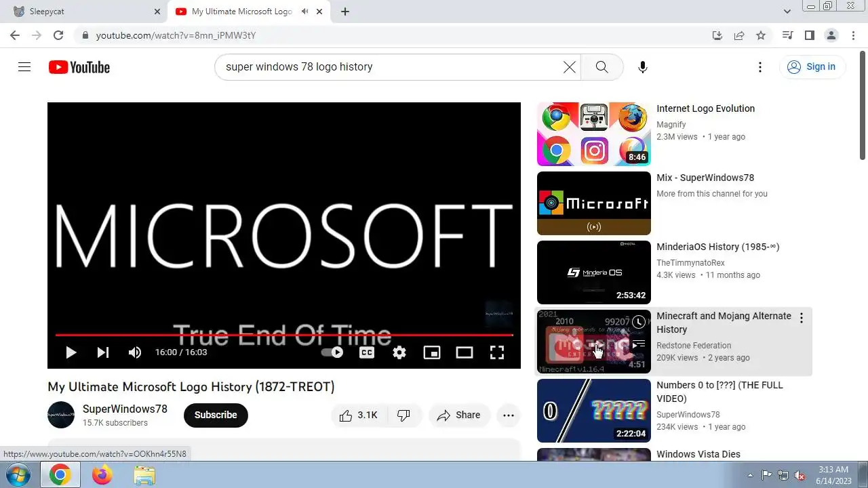Add Minecraft and Mojang video to Watch later

[x=638, y=322]
